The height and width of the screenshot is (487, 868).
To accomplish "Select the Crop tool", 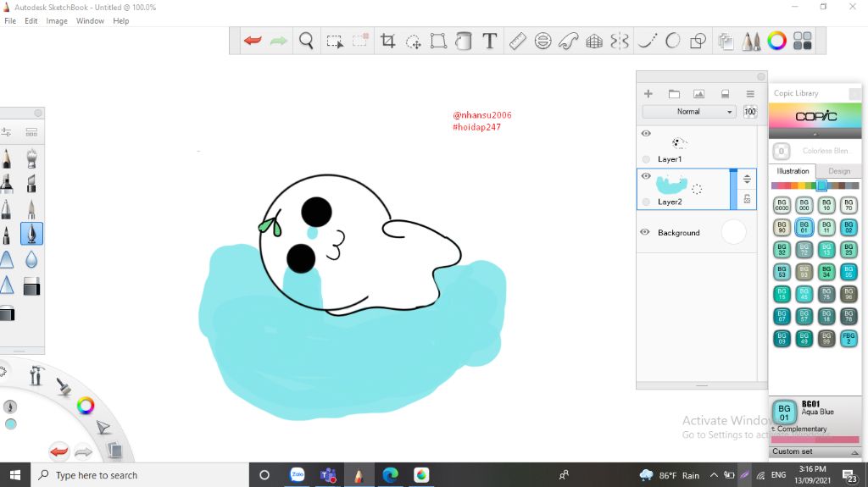I will tap(388, 41).
